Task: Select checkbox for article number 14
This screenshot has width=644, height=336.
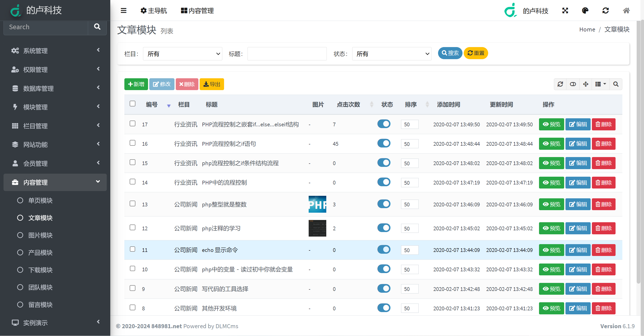Action: pos(132,182)
